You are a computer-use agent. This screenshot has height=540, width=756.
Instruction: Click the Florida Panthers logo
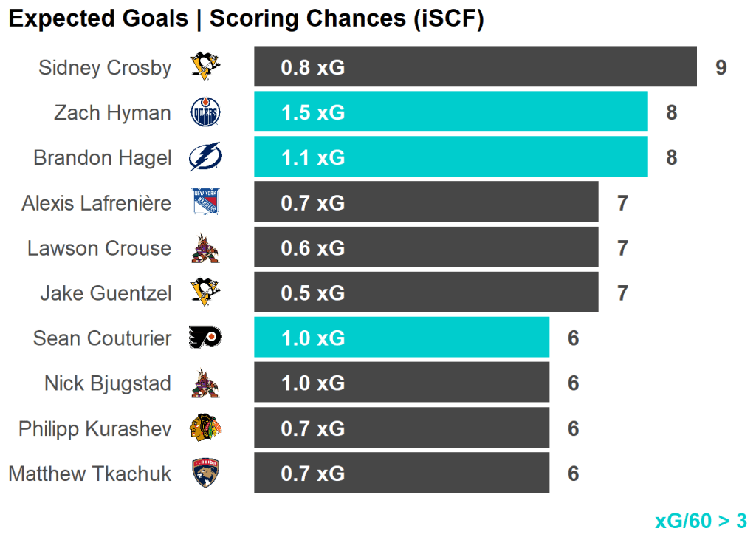pyautogui.click(x=205, y=474)
